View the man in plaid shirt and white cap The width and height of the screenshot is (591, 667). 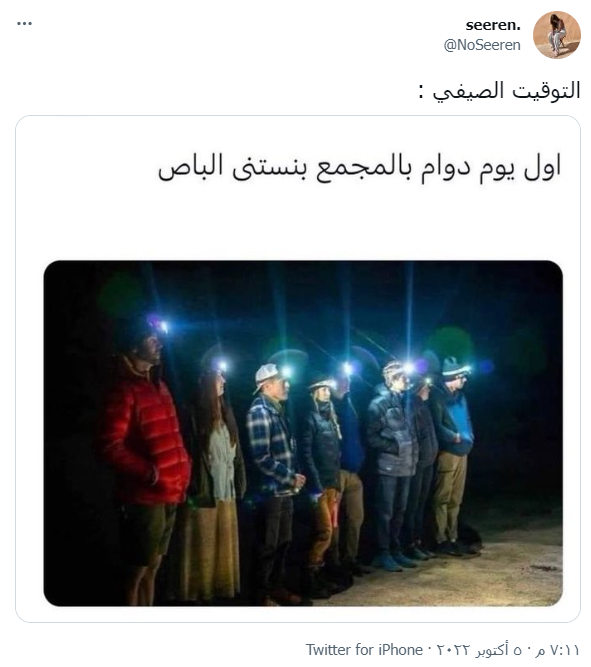[x=273, y=481]
